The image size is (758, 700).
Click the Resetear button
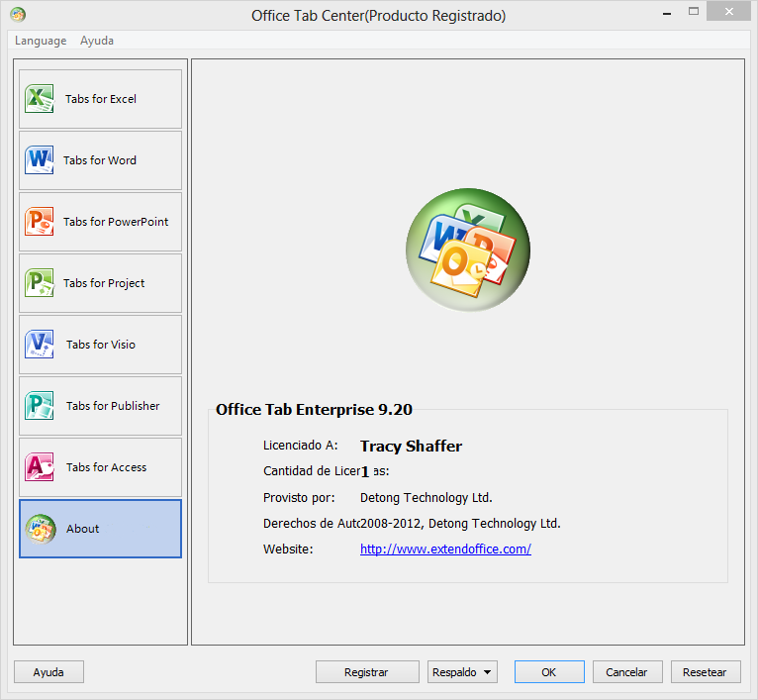pyautogui.click(x=706, y=672)
